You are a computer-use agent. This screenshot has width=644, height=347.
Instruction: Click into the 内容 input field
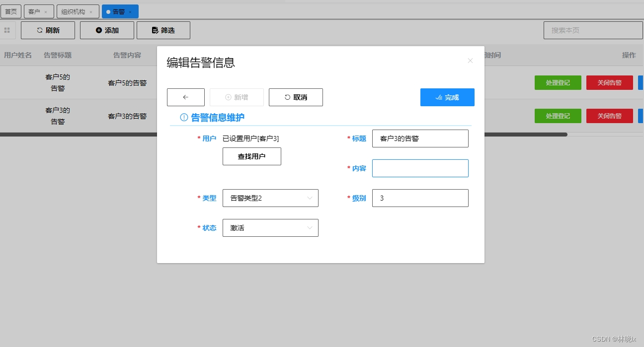420,168
